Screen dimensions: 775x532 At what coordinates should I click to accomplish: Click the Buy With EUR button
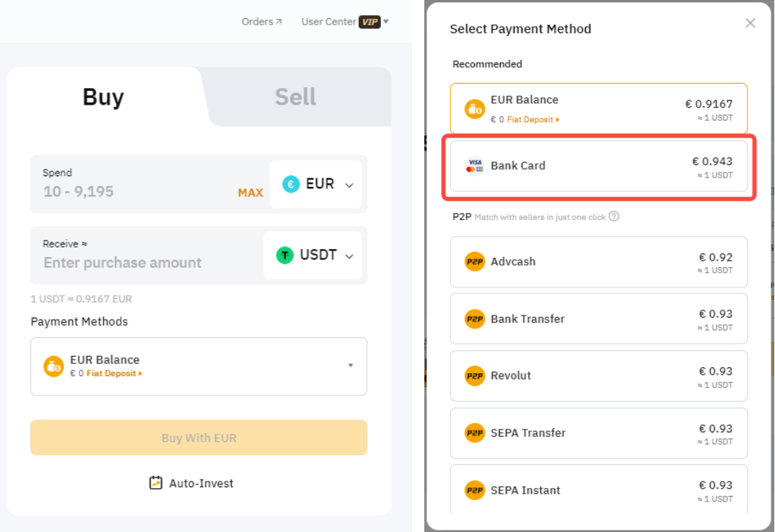click(x=198, y=437)
